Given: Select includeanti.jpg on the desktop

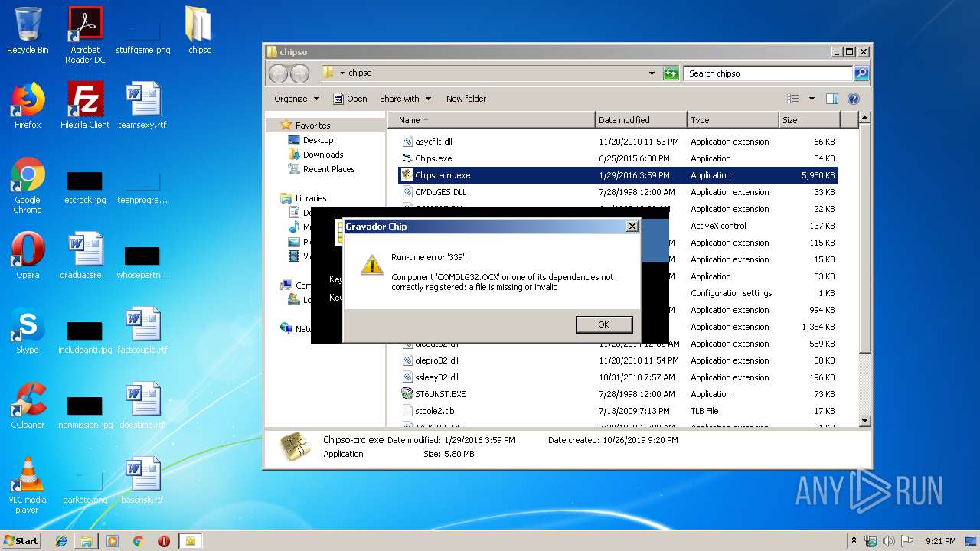Looking at the screenshot, I should click(x=85, y=337).
